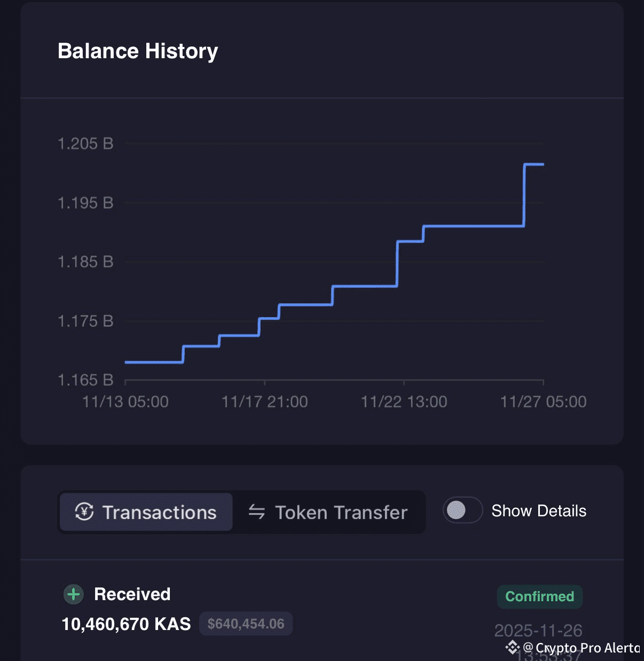This screenshot has width=644, height=661.
Task: Click the Confirmed status badge
Action: [540, 596]
